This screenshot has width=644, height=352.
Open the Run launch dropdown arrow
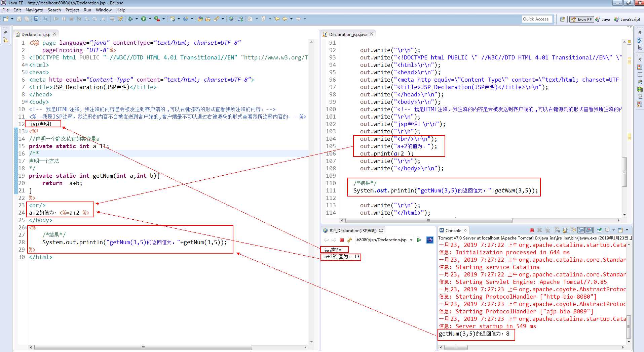click(150, 19)
